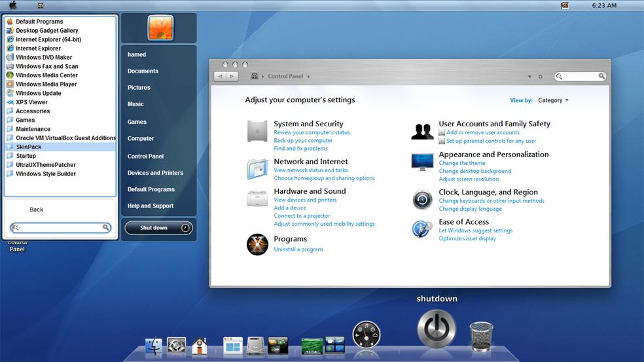Click the Finder icon in the dock

pyautogui.click(x=154, y=346)
